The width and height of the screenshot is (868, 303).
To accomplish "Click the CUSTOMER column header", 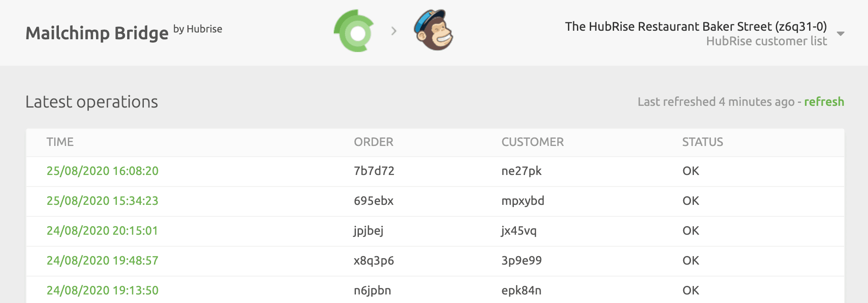I will (x=532, y=142).
